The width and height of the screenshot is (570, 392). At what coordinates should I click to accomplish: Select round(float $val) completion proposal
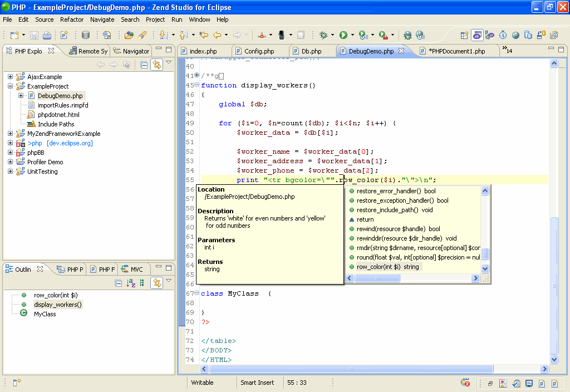(414, 257)
